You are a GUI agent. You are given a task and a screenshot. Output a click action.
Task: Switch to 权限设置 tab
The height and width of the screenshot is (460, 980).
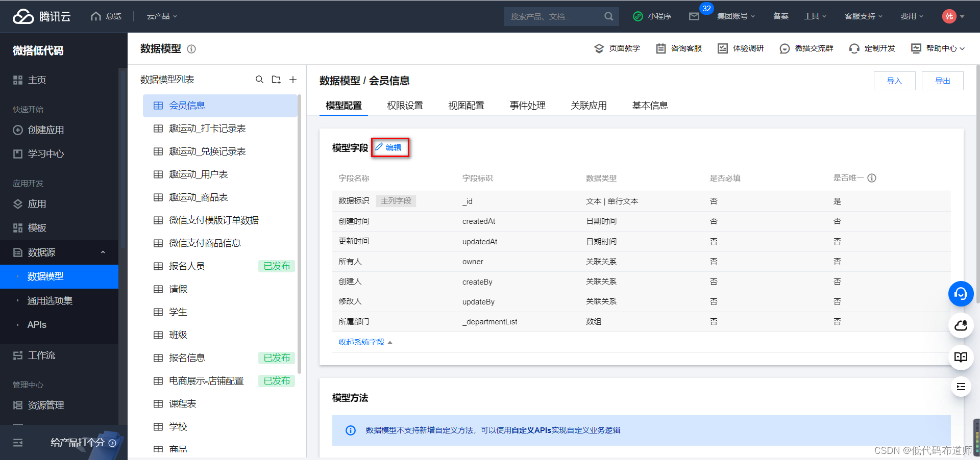[x=405, y=106]
